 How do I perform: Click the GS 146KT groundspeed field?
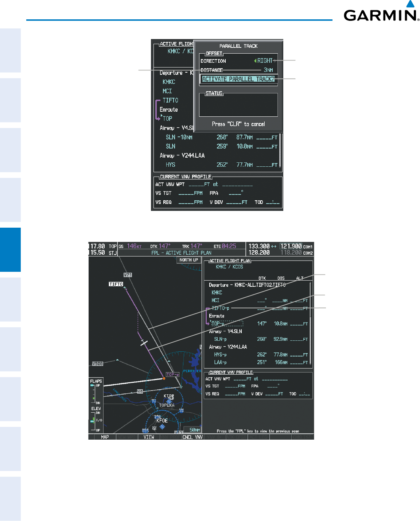click(130, 246)
